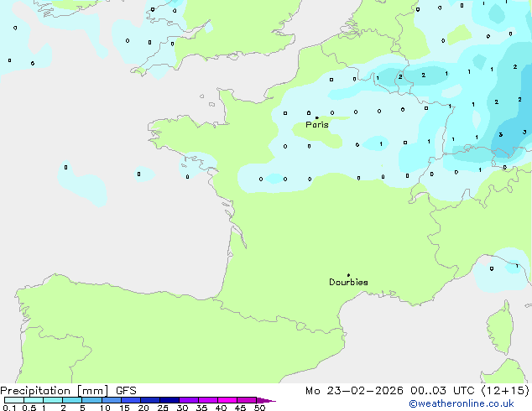Screen dimensions: 532x411
Task: Pick the 2–5 mm legend swatch
Action: point(72,400)
